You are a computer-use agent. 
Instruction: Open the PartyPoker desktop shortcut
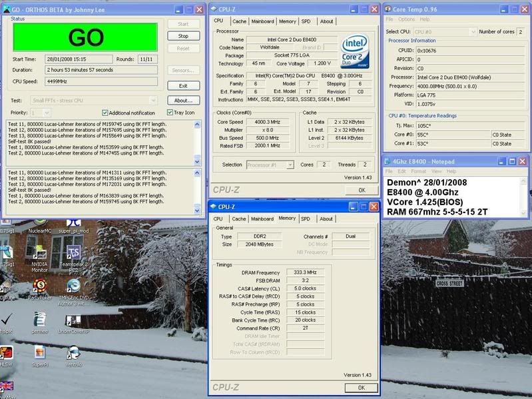[x=40, y=289]
